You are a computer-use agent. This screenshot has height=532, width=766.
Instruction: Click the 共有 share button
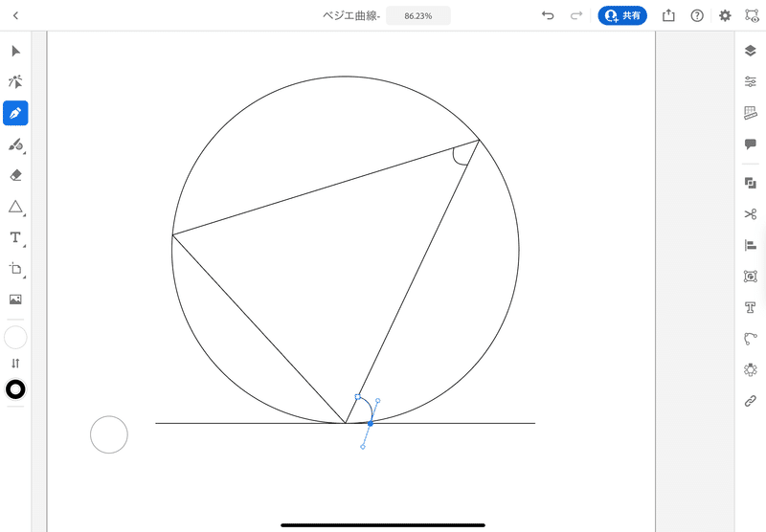point(622,15)
